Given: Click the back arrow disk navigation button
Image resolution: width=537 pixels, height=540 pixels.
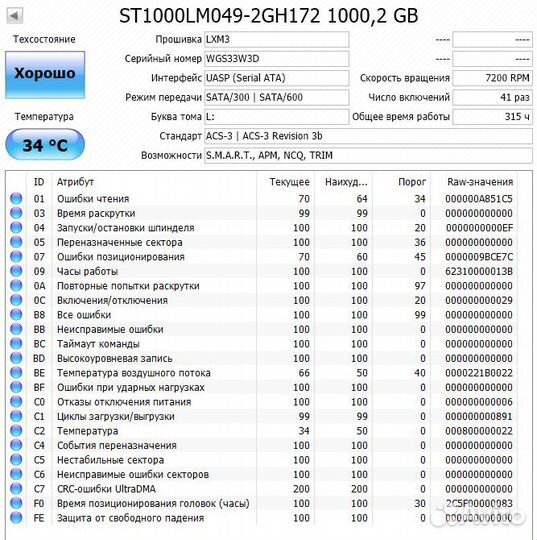Looking at the screenshot, I should pos(14,15).
